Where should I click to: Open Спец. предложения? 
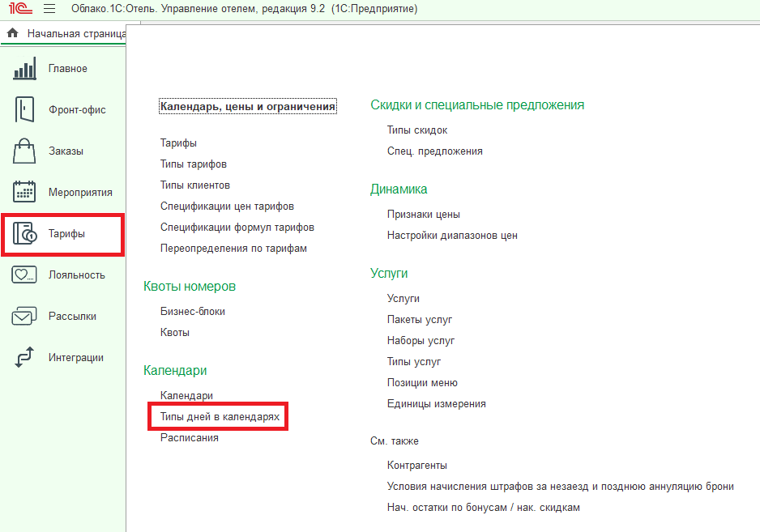435,151
